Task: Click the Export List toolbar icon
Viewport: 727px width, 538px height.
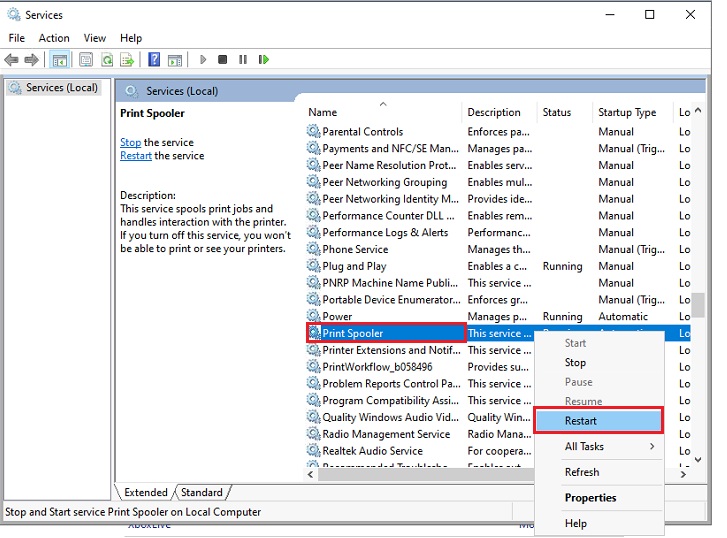Action: 127,60
